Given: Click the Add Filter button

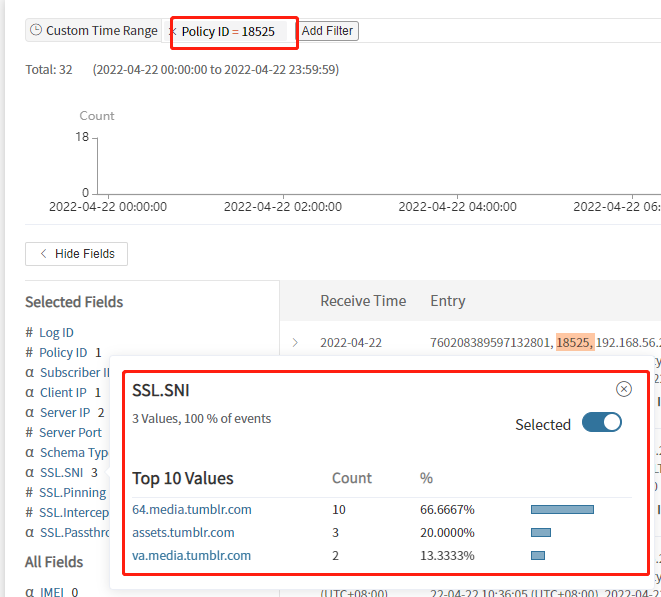Looking at the screenshot, I should point(328,31).
